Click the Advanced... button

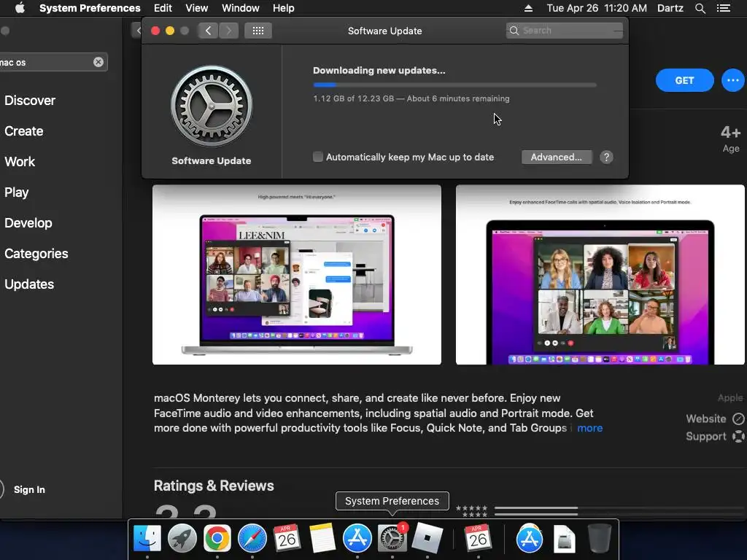(557, 157)
